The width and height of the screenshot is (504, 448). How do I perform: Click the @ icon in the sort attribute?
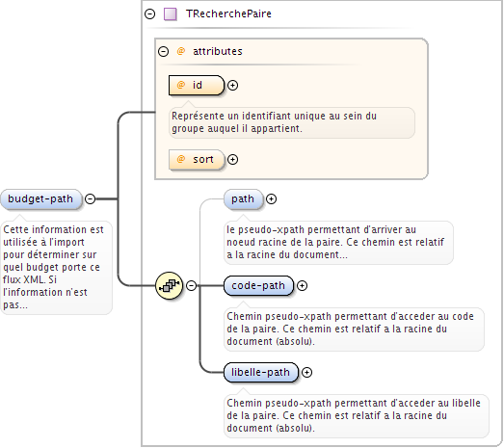pos(181,159)
